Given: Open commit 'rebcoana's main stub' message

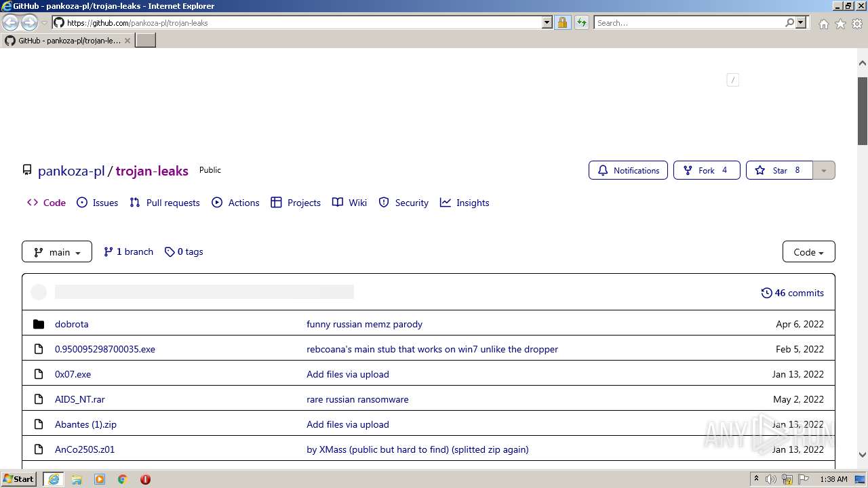Looking at the screenshot, I should 432,349.
